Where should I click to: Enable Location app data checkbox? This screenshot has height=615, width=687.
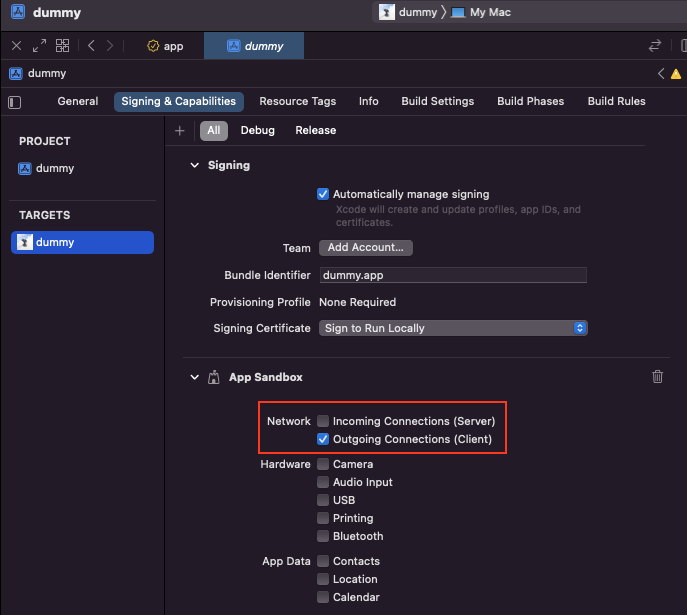click(x=323, y=579)
